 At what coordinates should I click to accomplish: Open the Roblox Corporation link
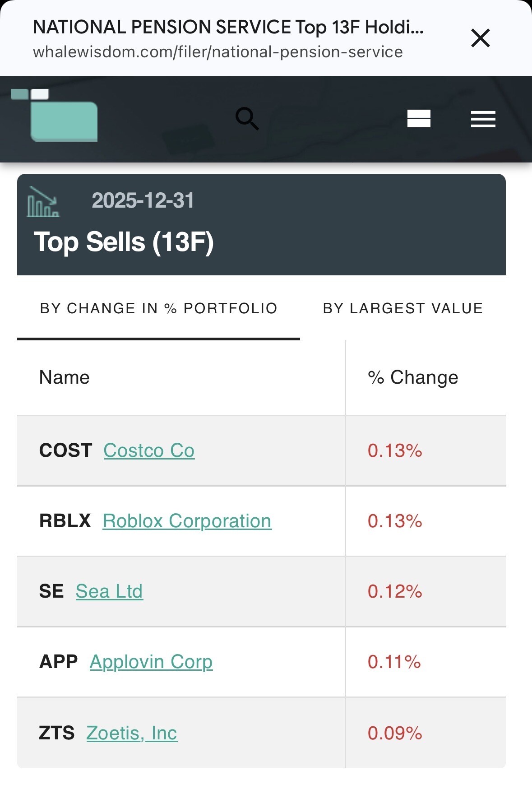click(187, 521)
